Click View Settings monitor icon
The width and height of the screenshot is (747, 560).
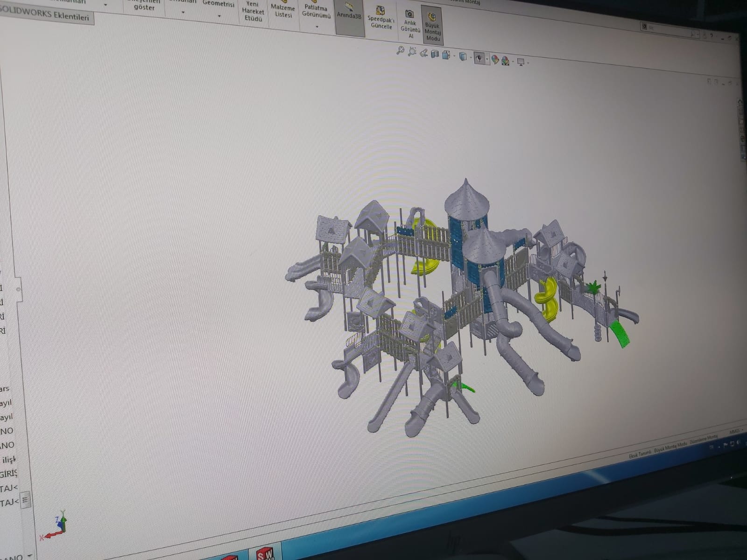[x=521, y=62]
